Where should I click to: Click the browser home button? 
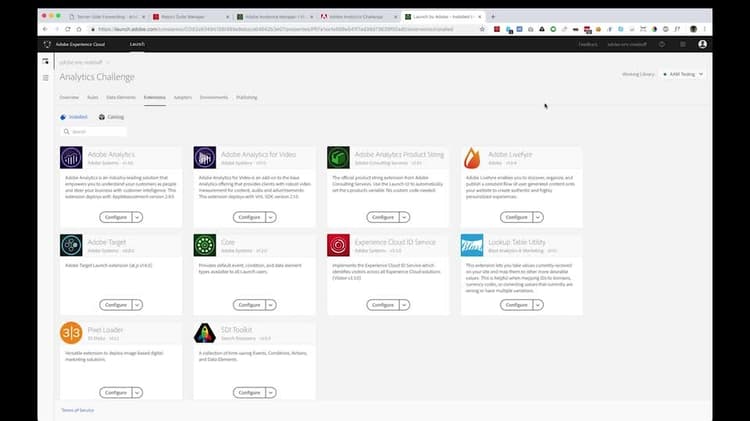(79, 29)
